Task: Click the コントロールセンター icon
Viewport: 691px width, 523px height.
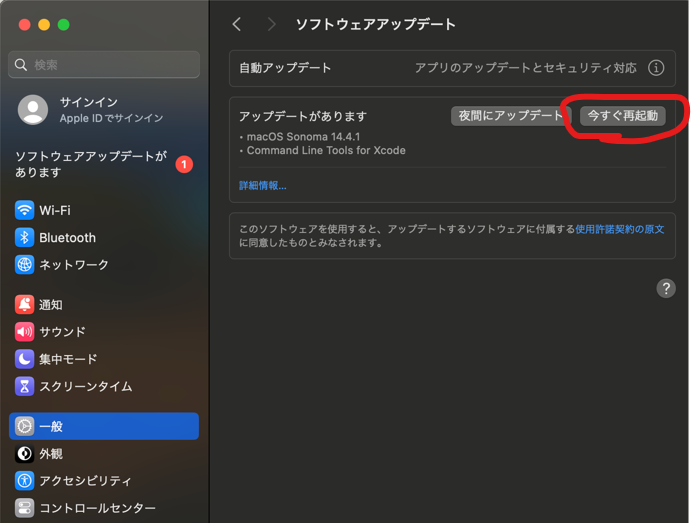Action: pyautogui.click(x=24, y=508)
